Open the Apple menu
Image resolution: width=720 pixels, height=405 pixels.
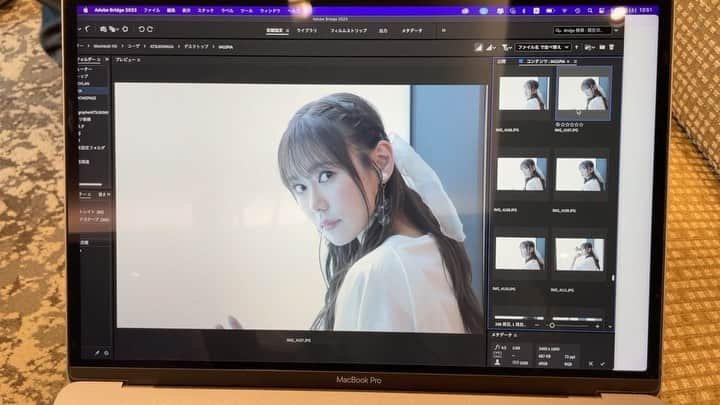[x=85, y=10]
